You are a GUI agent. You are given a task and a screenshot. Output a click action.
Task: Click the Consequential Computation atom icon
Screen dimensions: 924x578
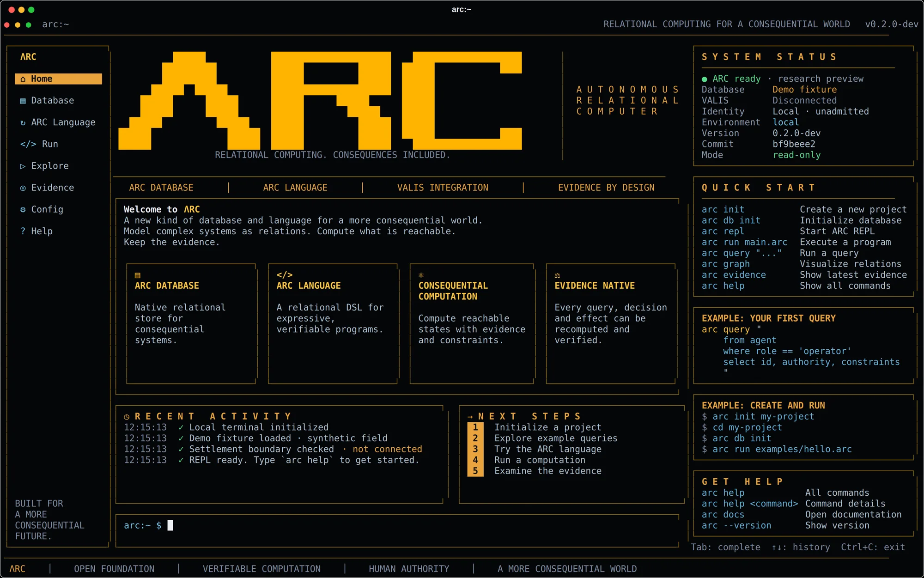coord(421,275)
